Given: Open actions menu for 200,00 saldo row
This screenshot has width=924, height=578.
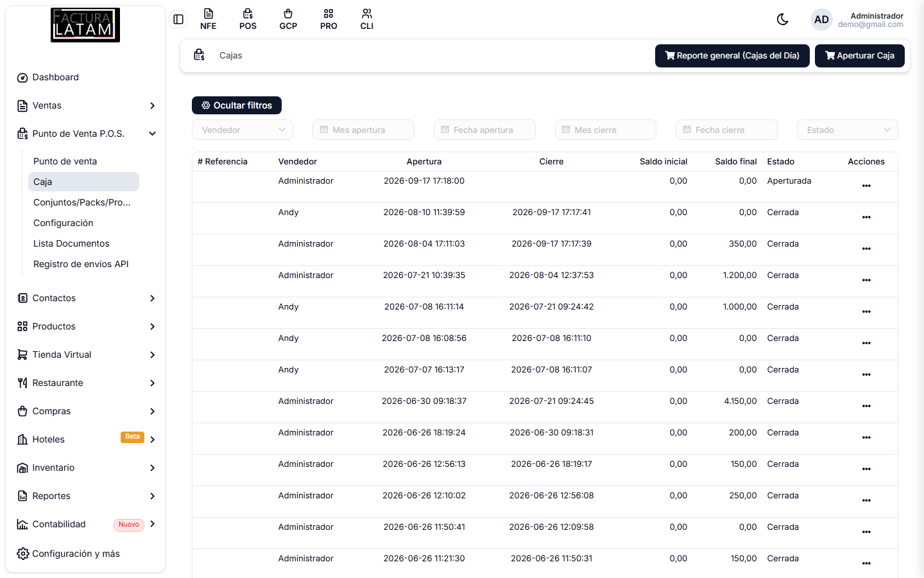Looking at the screenshot, I should [866, 437].
